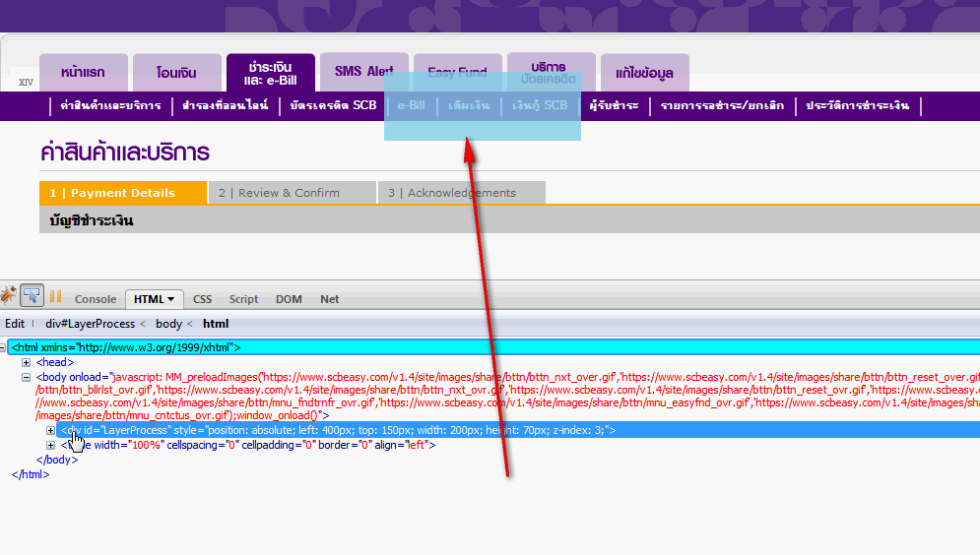Click the Firebug pause break button
Image resolution: width=980 pixels, height=555 pixels.
coord(55,296)
